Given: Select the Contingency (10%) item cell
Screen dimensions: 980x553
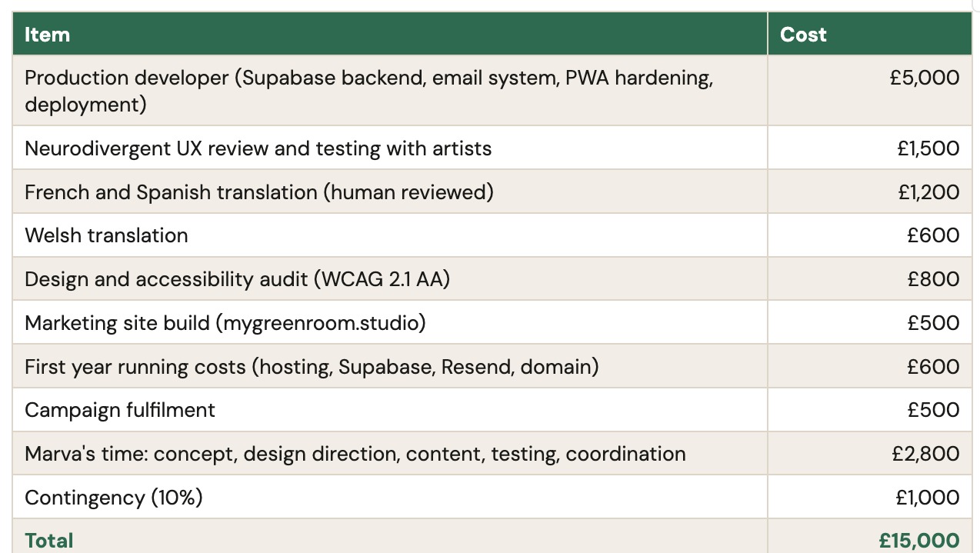Looking at the screenshot, I should 114,498.
